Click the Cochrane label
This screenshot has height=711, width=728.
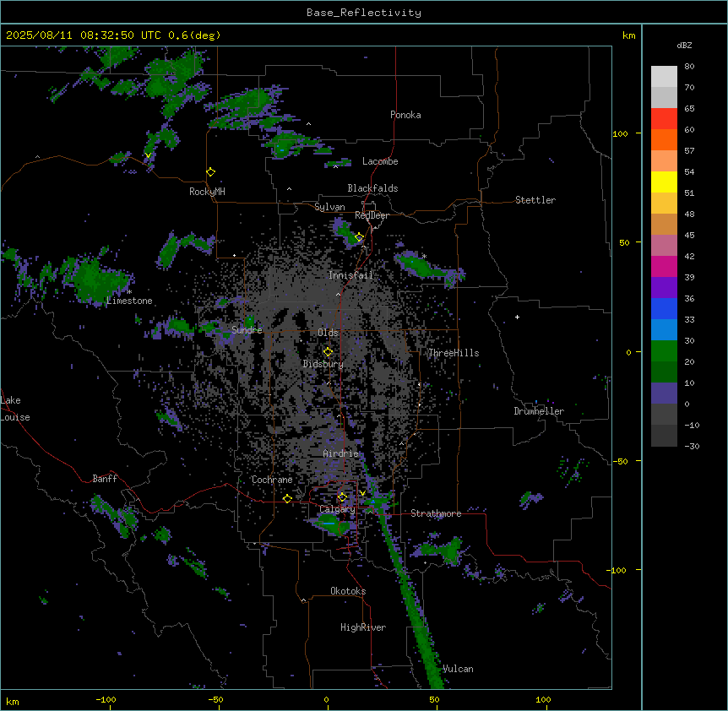(x=272, y=480)
